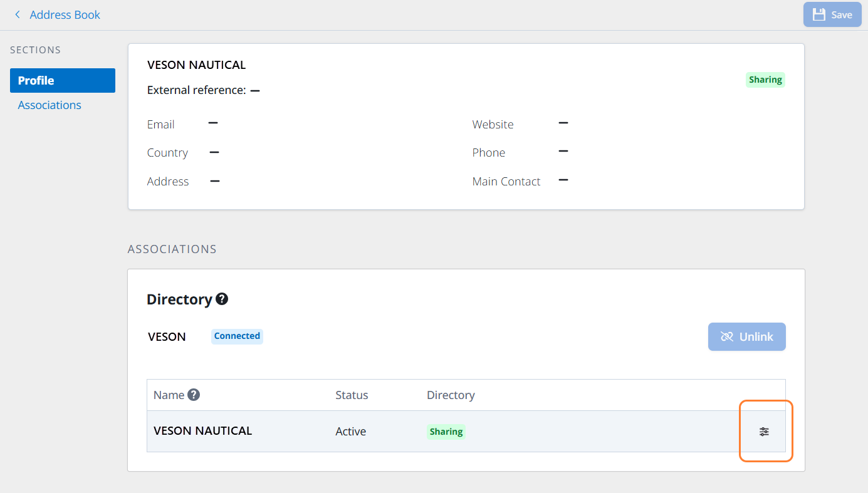
Task: Switch to the Associations section
Action: pyautogui.click(x=50, y=105)
